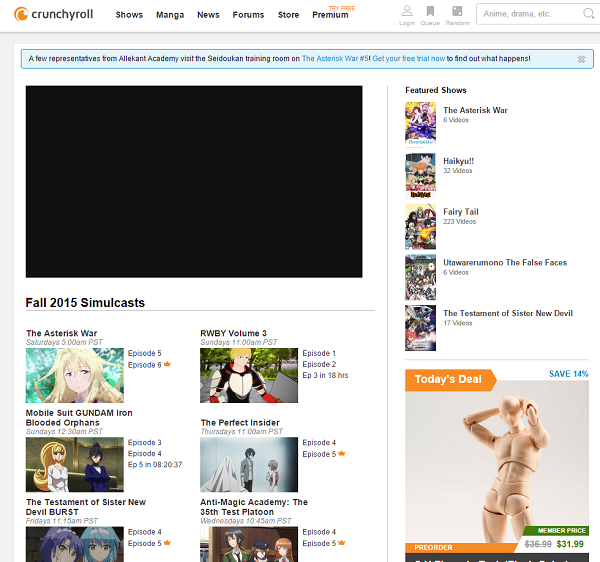
Task: Open the Shows menu
Action: (x=129, y=15)
